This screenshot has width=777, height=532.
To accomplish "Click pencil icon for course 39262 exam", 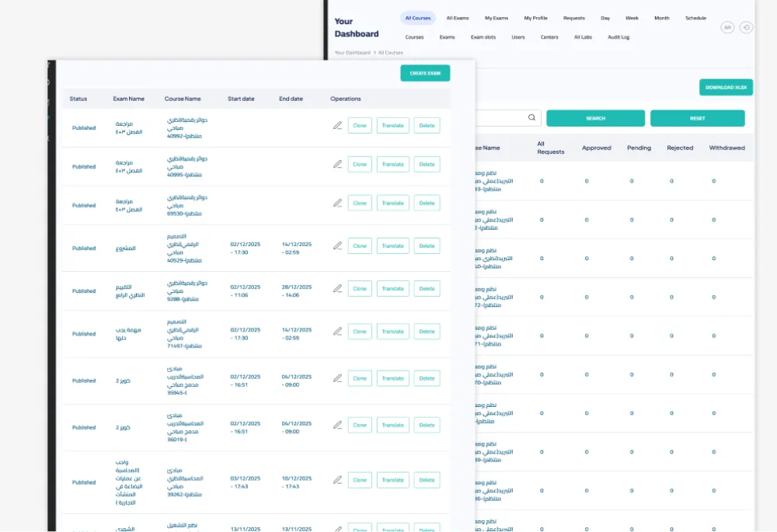I will pyautogui.click(x=337, y=479).
